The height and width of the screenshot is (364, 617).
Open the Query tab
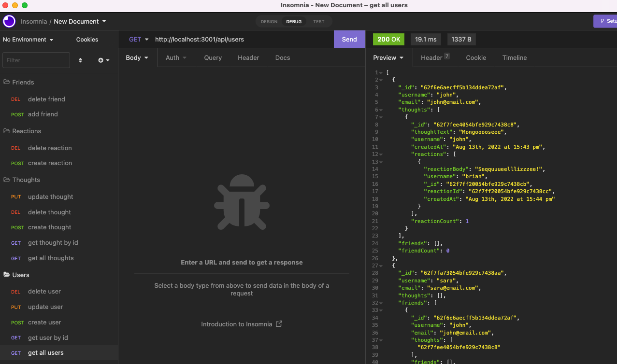(213, 57)
